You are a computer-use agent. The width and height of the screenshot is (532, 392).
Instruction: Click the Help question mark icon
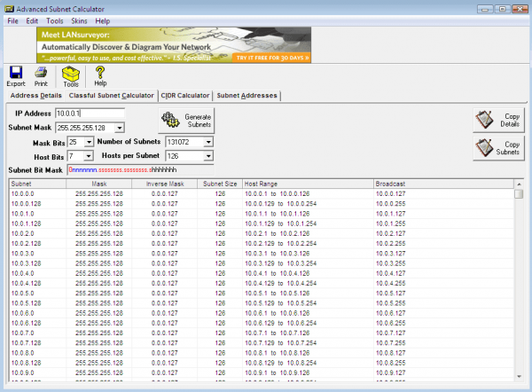point(100,74)
